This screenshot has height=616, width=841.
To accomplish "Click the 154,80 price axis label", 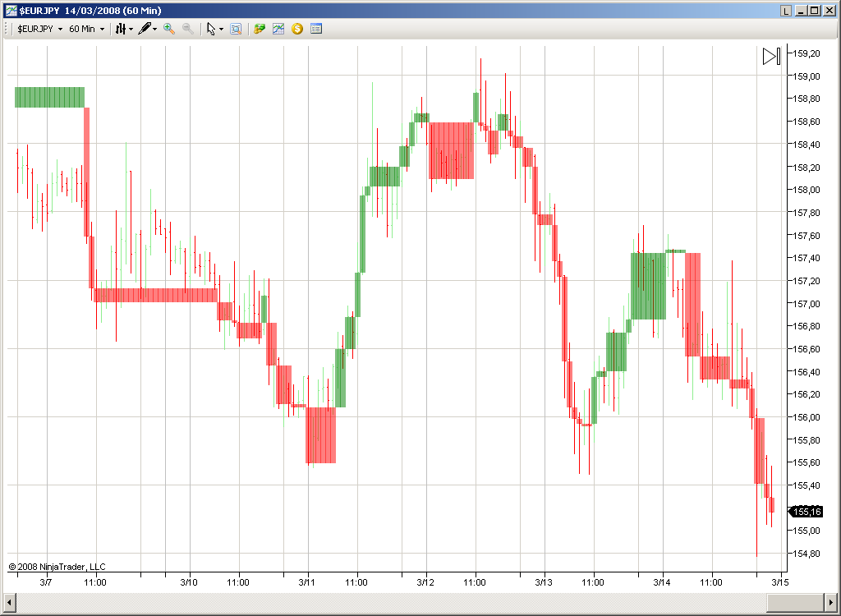I will coord(807,554).
